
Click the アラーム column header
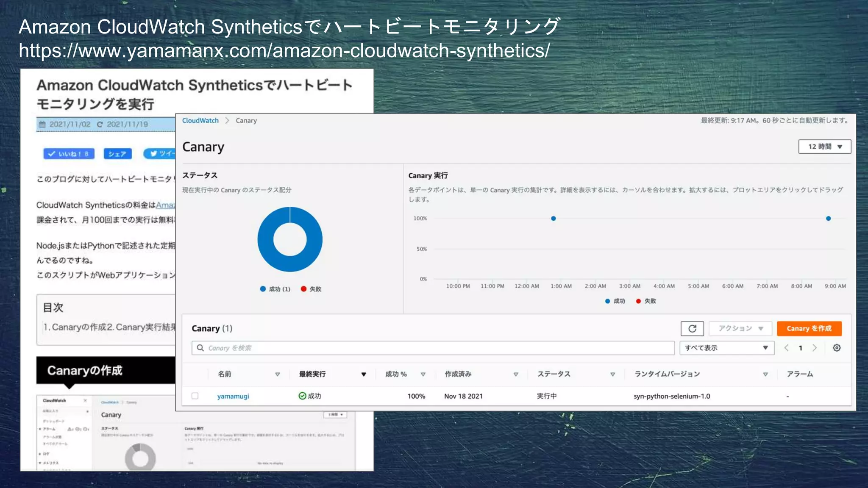[x=800, y=374]
